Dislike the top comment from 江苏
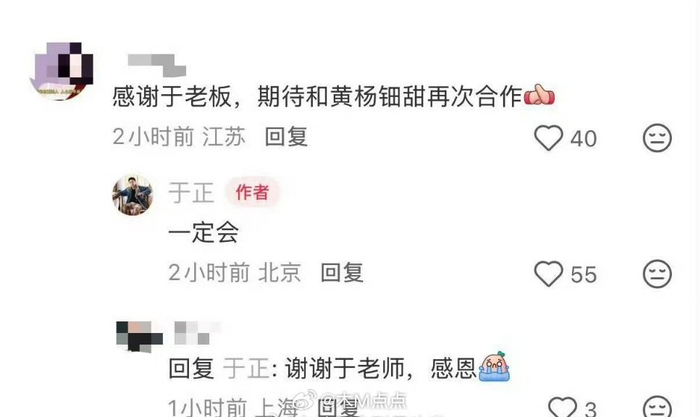 [657, 138]
